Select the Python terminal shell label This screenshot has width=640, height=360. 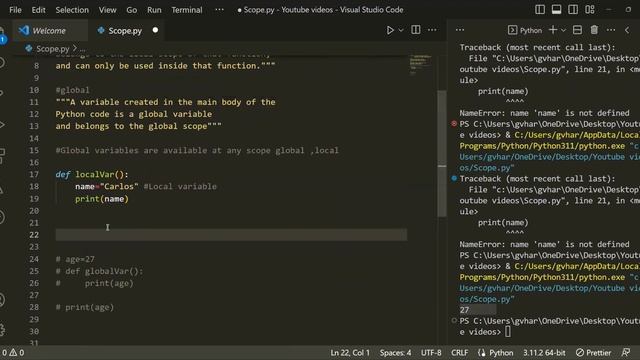tap(524, 30)
